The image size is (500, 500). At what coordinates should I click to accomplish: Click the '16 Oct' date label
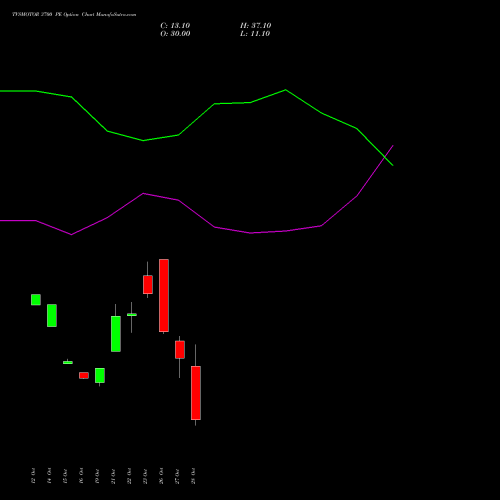point(81,476)
